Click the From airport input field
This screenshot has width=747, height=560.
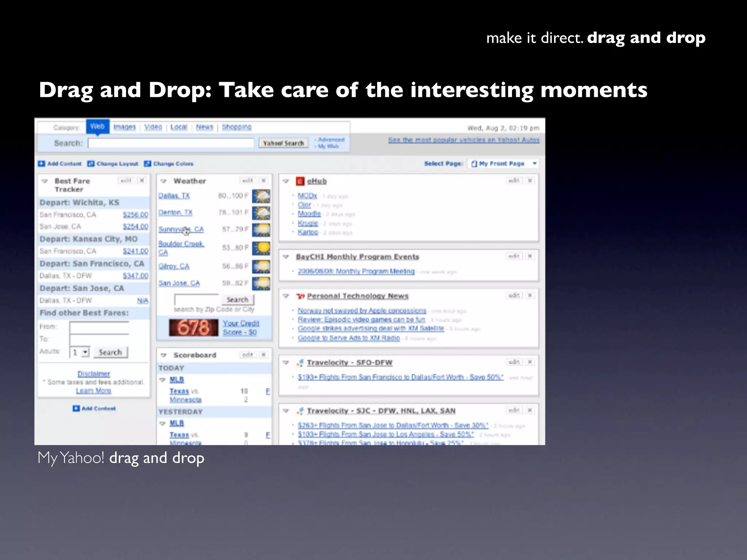pyautogui.click(x=99, y=327)
